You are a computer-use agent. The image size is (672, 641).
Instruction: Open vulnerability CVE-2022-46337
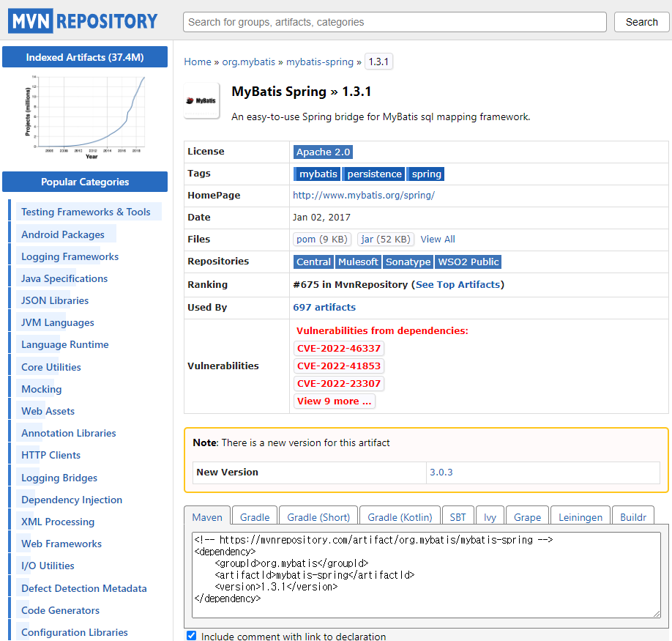(339, 348)
